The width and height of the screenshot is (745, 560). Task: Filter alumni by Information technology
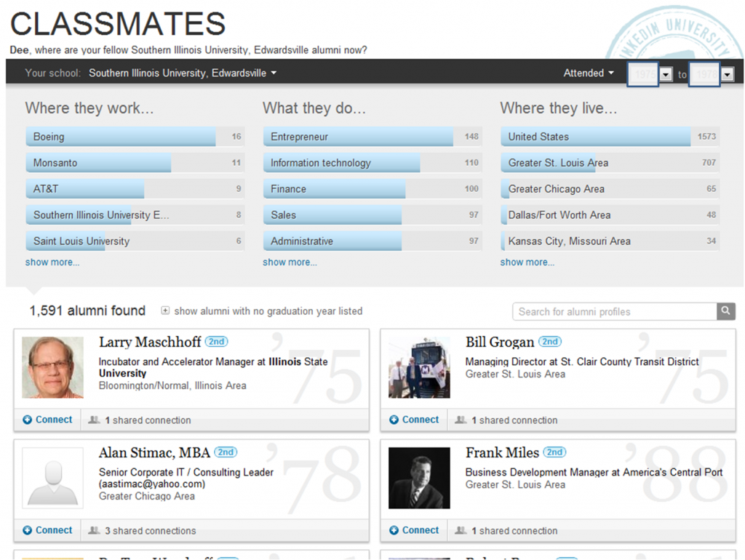(x=372, y=163)
